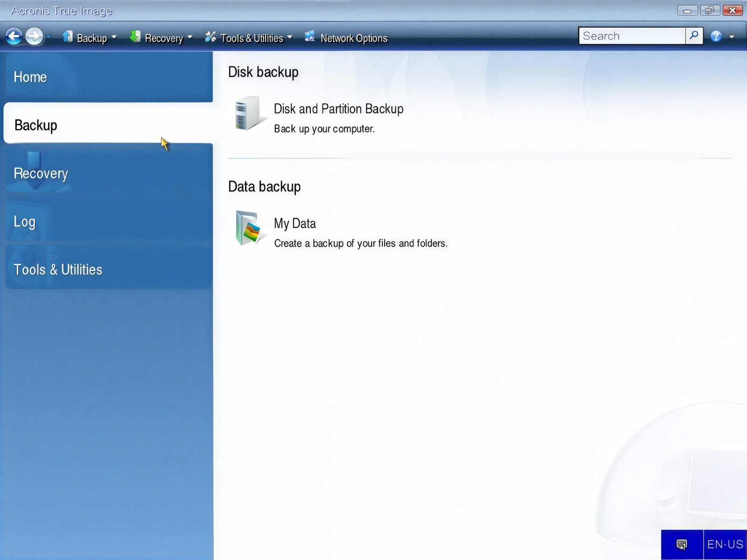Open the My Data backup link
The width and height of the screenshot is (747, 560).
[x=295, y=224]
